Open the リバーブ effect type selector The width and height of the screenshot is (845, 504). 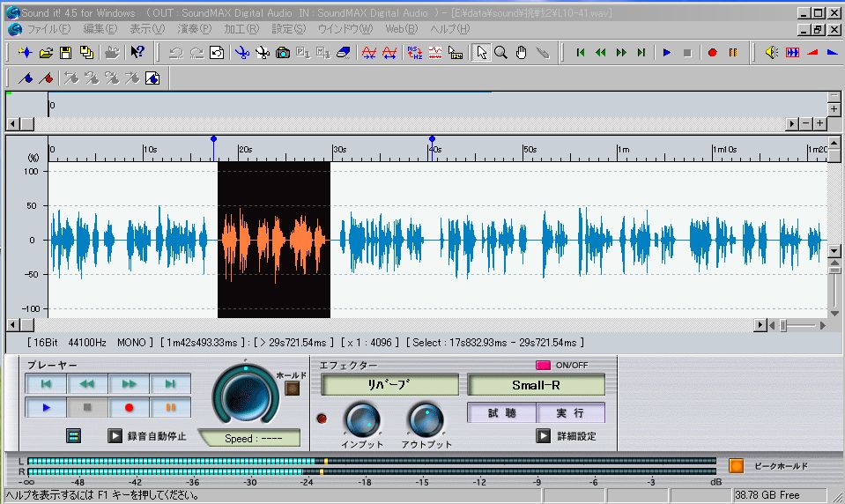(389, 385)
